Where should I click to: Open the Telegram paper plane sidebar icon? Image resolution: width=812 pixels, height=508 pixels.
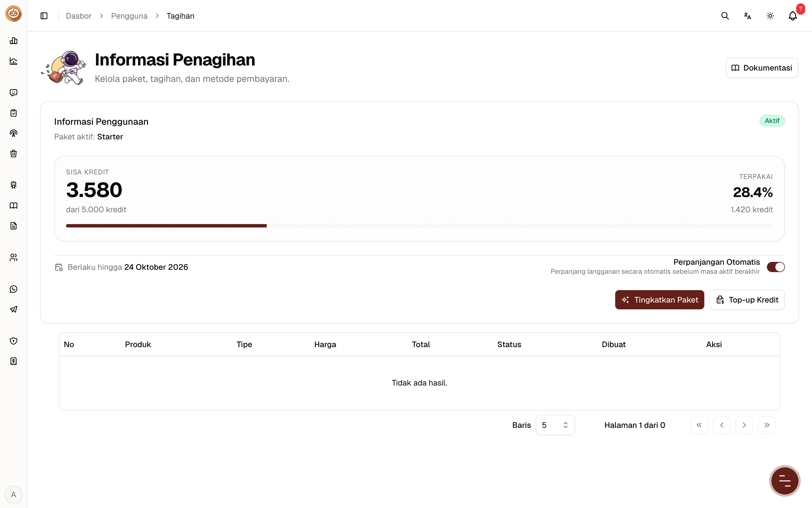pos(14,309)
